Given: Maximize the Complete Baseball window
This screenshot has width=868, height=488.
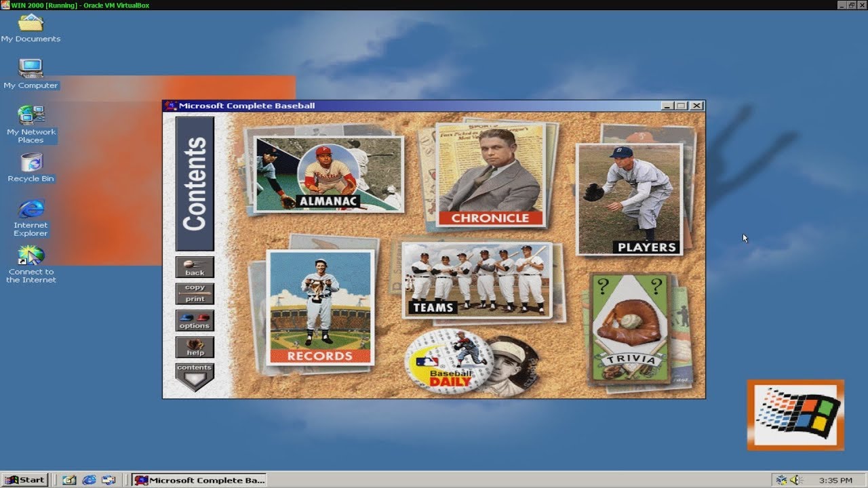Looking at the screenshot, I should [x=682, y=106].
